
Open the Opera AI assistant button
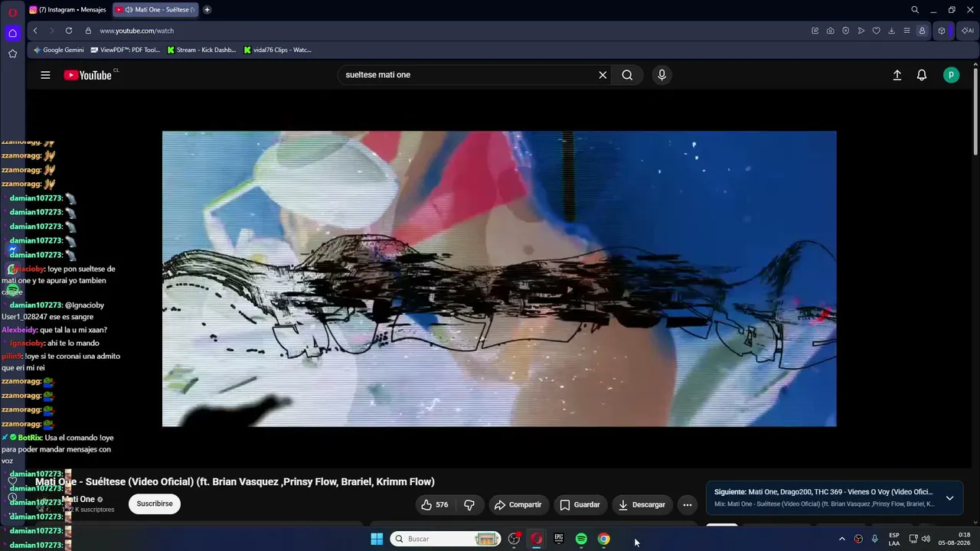(968, 31)
